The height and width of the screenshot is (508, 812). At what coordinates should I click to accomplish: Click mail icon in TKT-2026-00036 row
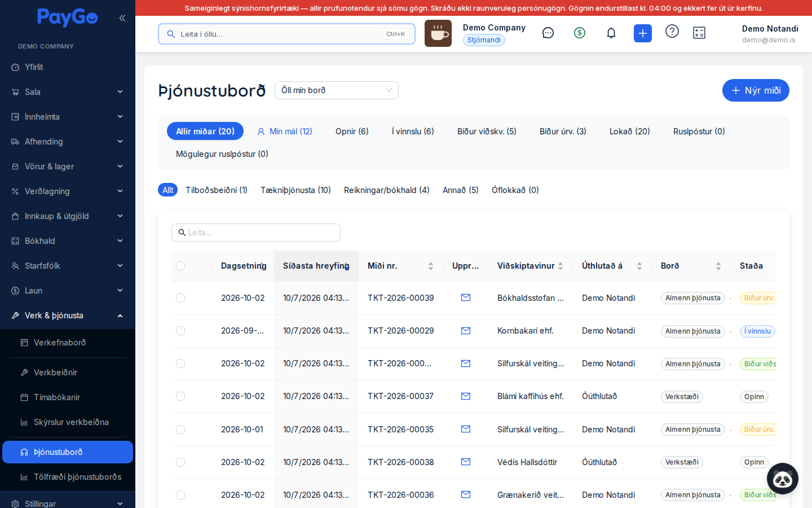point(466,494)
